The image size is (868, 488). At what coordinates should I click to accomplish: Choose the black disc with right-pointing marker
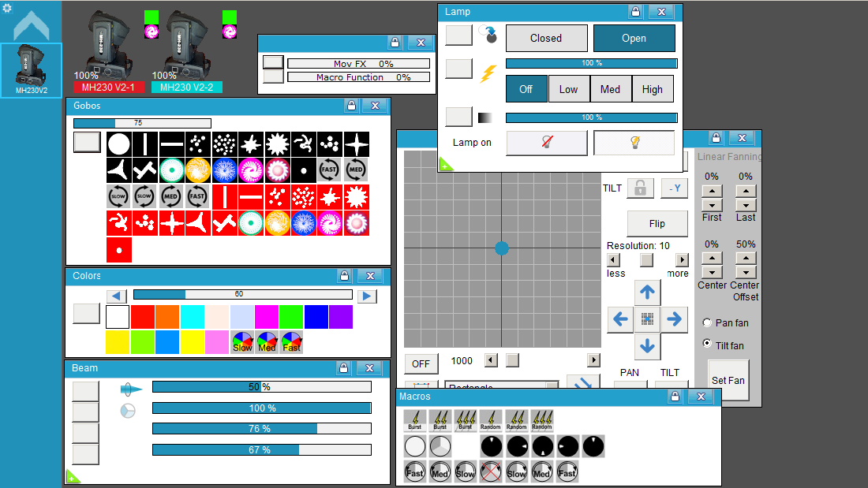click(517, 446)
